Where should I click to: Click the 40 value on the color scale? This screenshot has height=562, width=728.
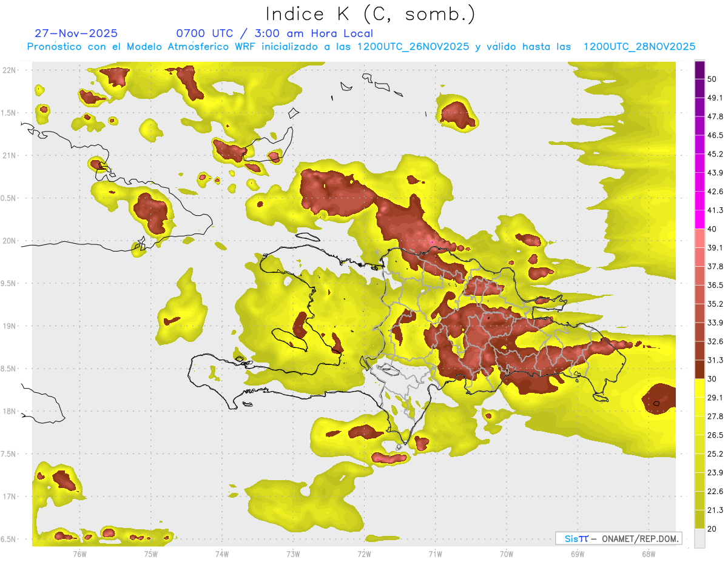tap(713, 229)
